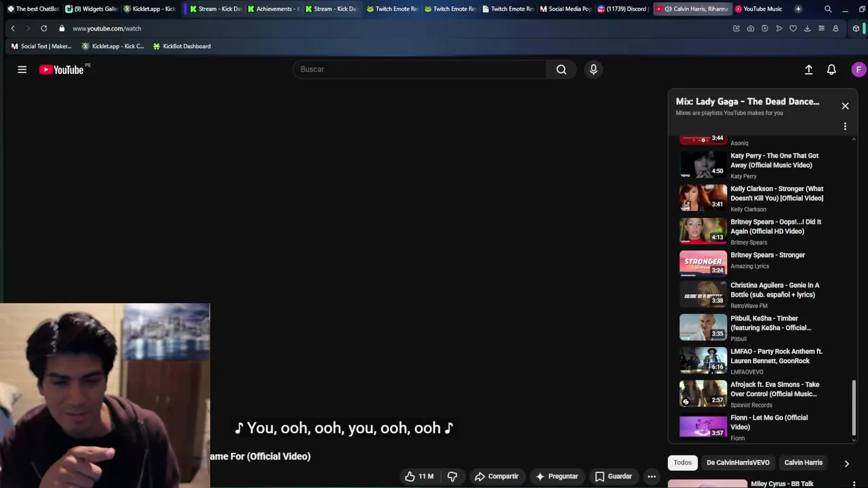Image resolution: width=868 pixels, height=488 pixels.
Task: Switch to Social Media Pop tab
Action: coord(566,9)
